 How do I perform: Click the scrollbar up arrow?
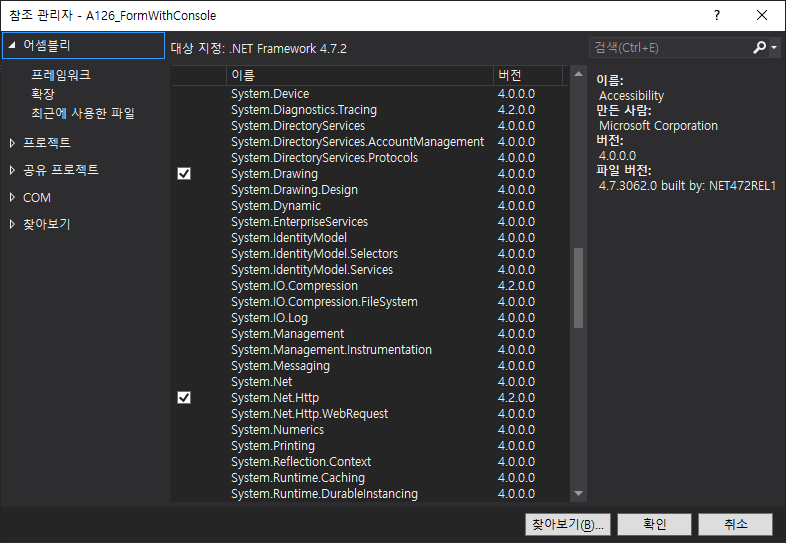578,74
